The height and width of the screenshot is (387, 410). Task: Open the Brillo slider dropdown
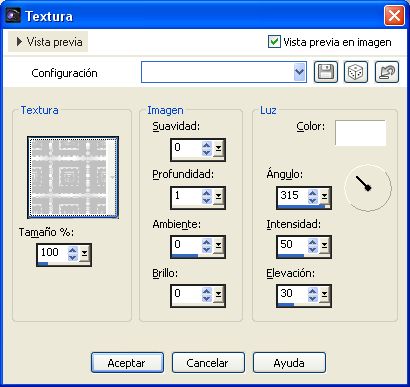pos(219,296)
